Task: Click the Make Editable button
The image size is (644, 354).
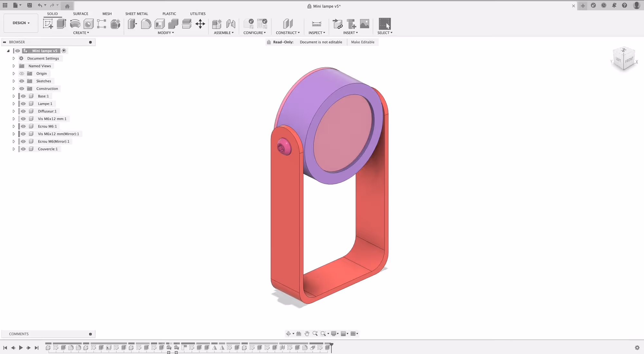Action: [x=363, y=42]
